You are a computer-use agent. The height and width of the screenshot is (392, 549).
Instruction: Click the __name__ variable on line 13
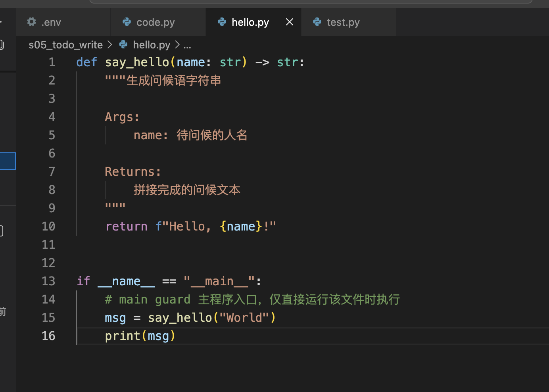(126, 281)
